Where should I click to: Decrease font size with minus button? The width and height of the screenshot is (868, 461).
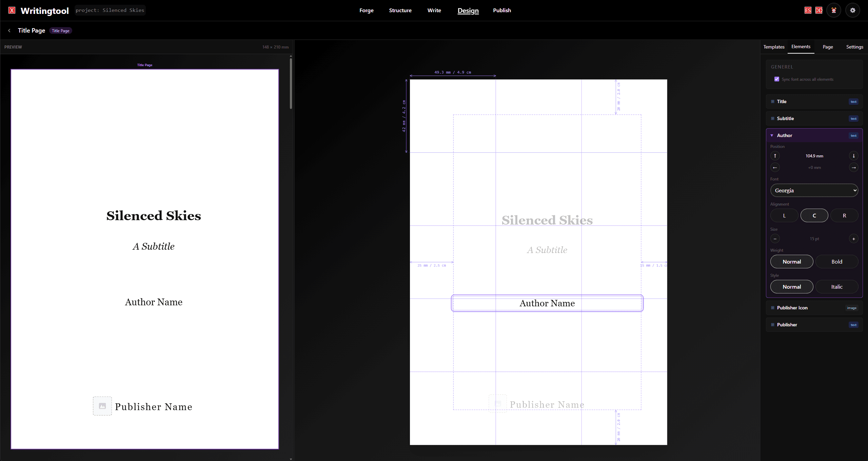coord(775,239)
